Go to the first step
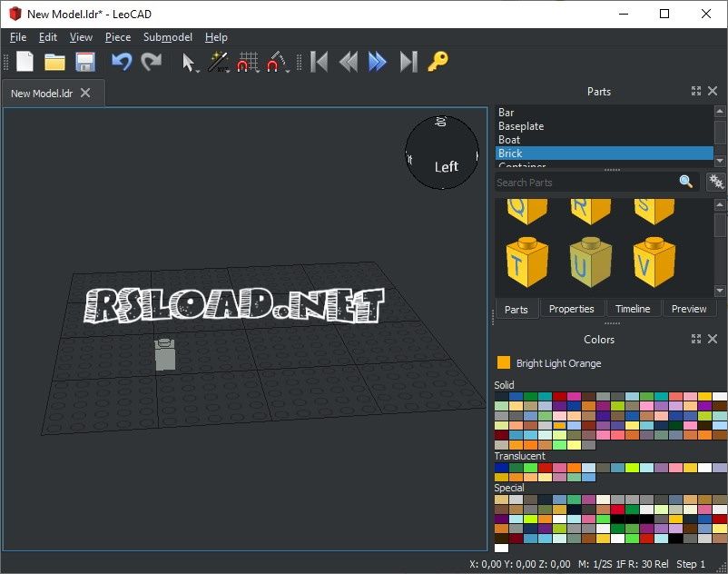Screen dimensions: 728x574 tap(319, 62)
